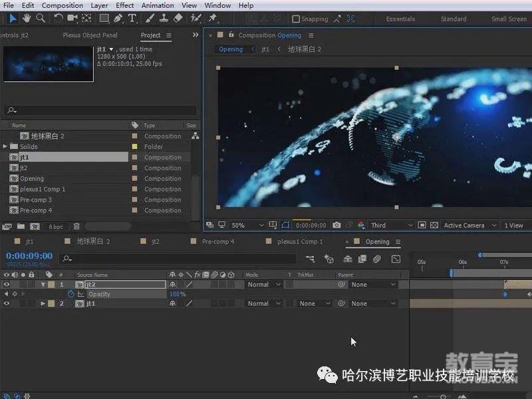Open the Active Camera view dropdown
This screenshot has width=532, height=399.
[469, 225]
